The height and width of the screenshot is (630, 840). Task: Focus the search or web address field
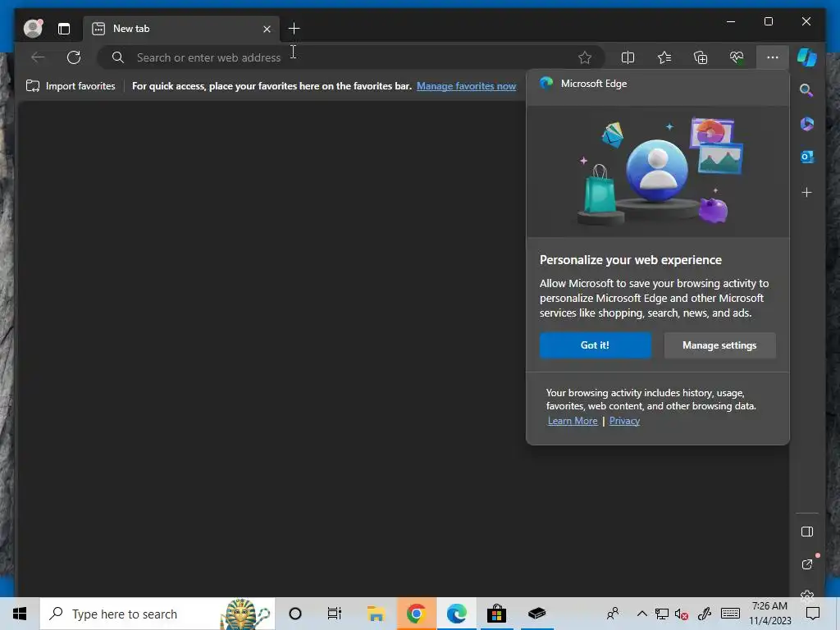(350, 57)
